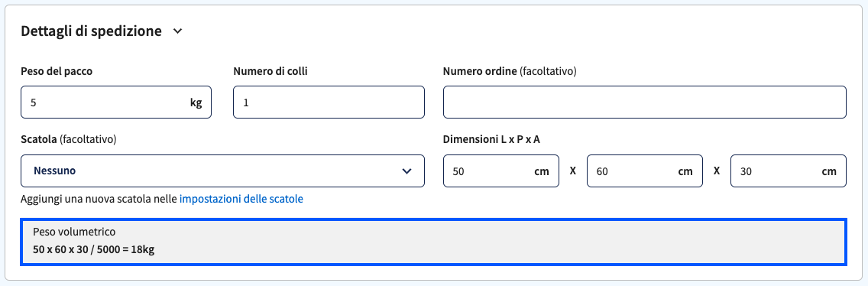Viewport: 868px width, 286px height.
Task: Focus the Peso del pacco weight field
Action: coord(115,102)
